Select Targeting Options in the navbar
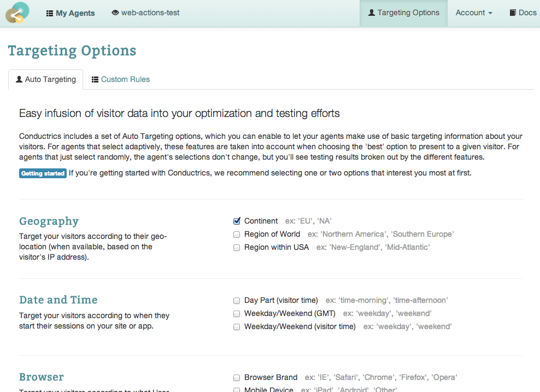 point(403,13)
